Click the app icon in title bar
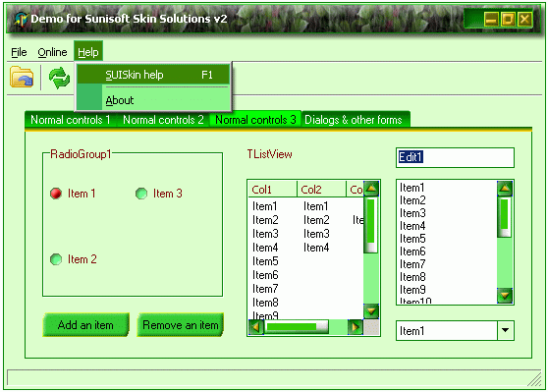The height and width of the screenshot is (392, 548). point(21,19)
